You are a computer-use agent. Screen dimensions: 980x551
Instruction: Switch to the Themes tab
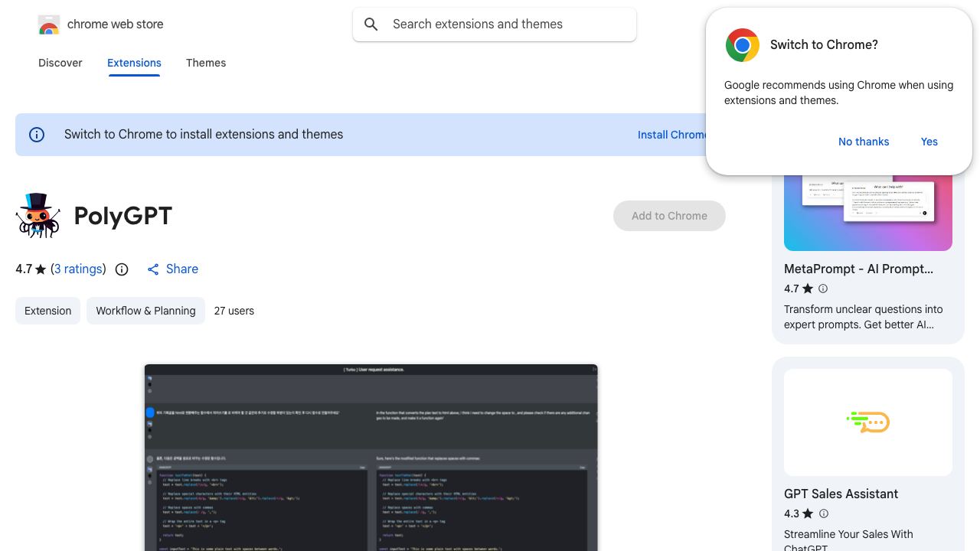[x=206, y=63]
